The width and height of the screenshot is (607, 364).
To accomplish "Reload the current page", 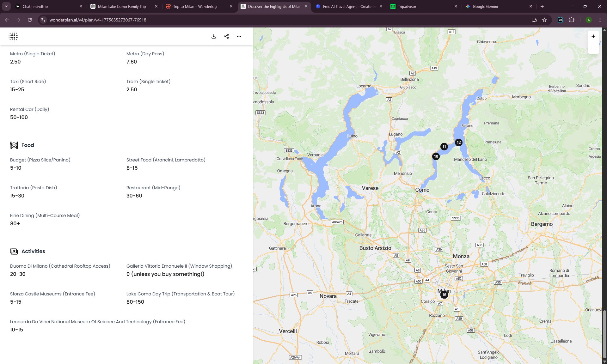I will coord(30,20).
